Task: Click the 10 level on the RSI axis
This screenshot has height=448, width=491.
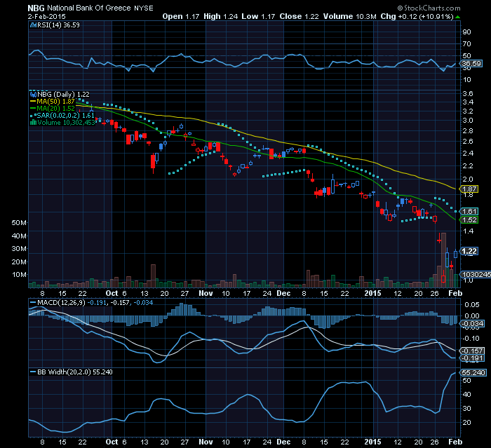Action: point(466,80)
